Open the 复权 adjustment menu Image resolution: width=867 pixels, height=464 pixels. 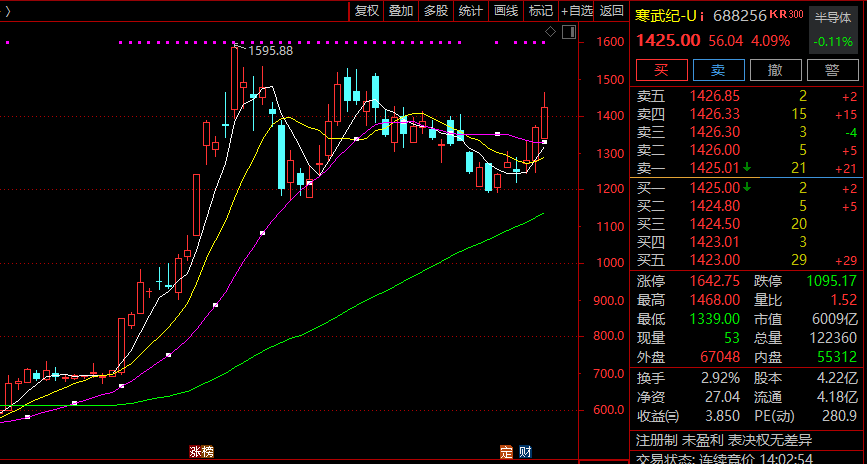(x=366, y=11)
